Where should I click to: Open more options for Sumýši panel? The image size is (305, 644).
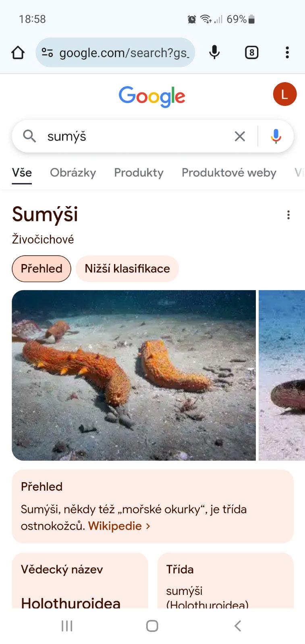point(288,215)
